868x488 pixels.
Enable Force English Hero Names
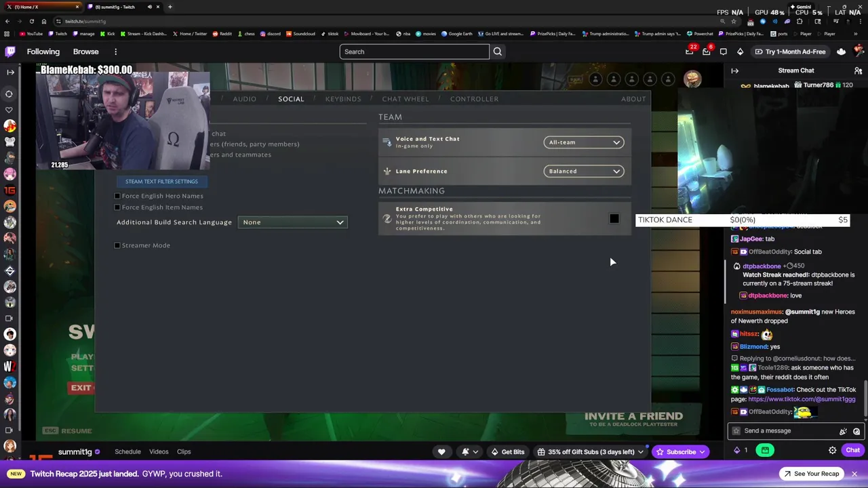click(x=117, y=196)
